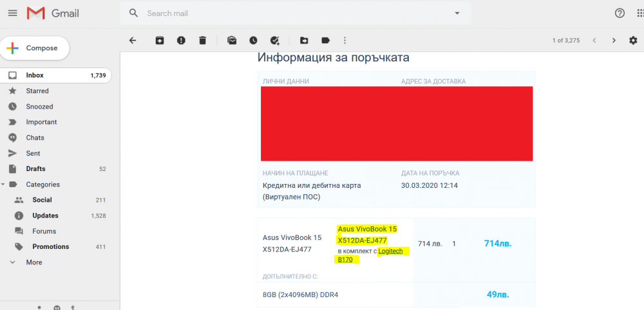644x310 pixels.
Task: Go back to the inbox list
Action: pyautogui.click(x=133, y=41)
